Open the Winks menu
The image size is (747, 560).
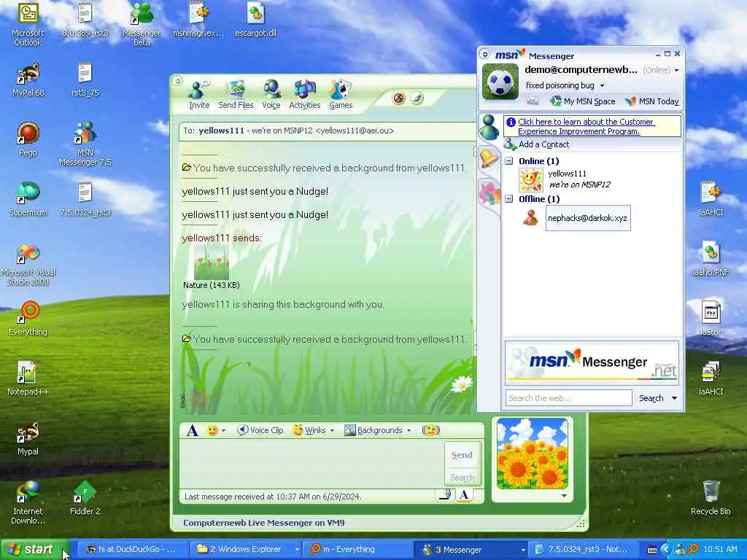[x=313, y=430]
